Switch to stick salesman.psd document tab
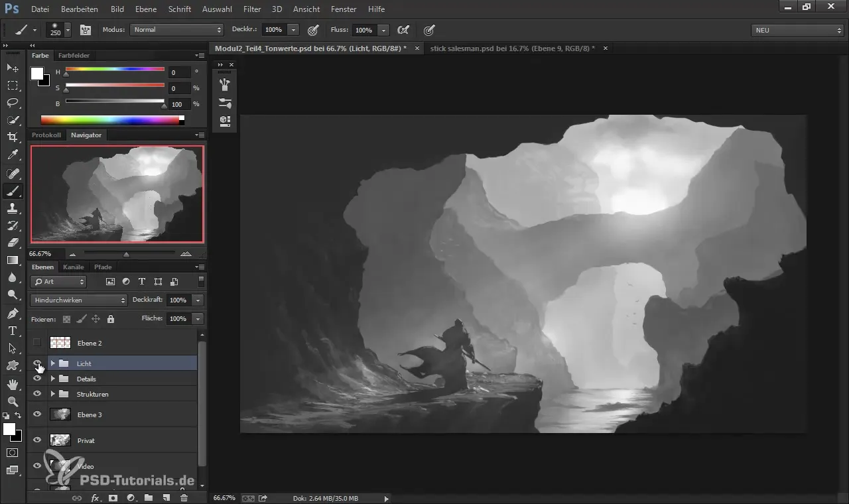Viewport: 849px width, 504px height. (512, 48)
